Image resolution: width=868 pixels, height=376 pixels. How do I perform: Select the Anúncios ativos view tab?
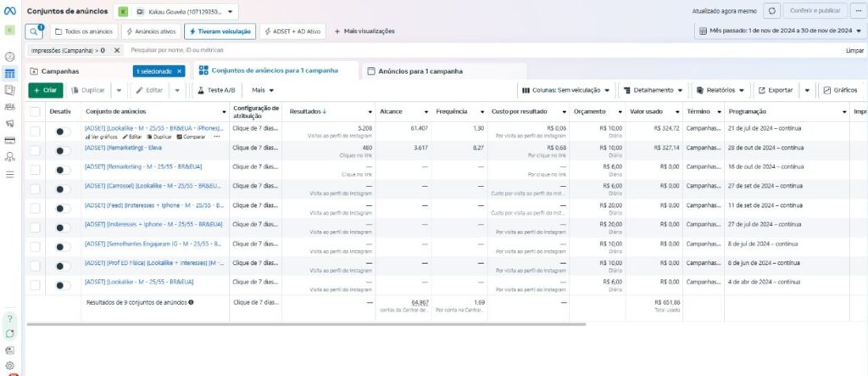151,31
